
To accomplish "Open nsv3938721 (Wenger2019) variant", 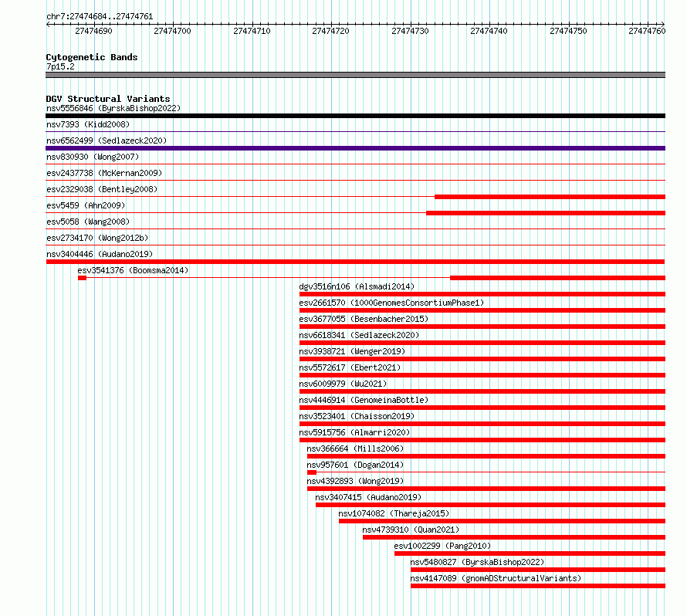I will [x=352, y=351].
